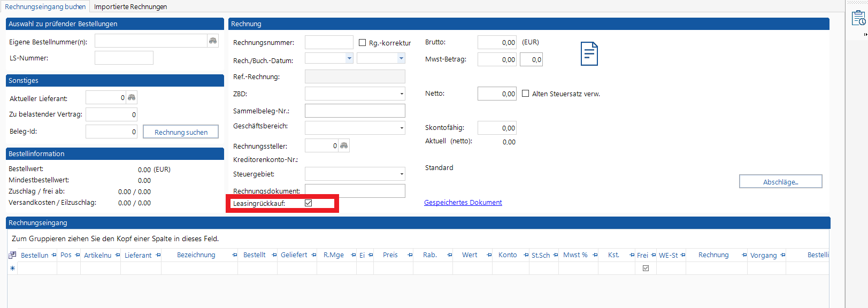Open the Geschäftsbereich dropdown
This screenshot has height=308, width=868.
tap(401, 128)
